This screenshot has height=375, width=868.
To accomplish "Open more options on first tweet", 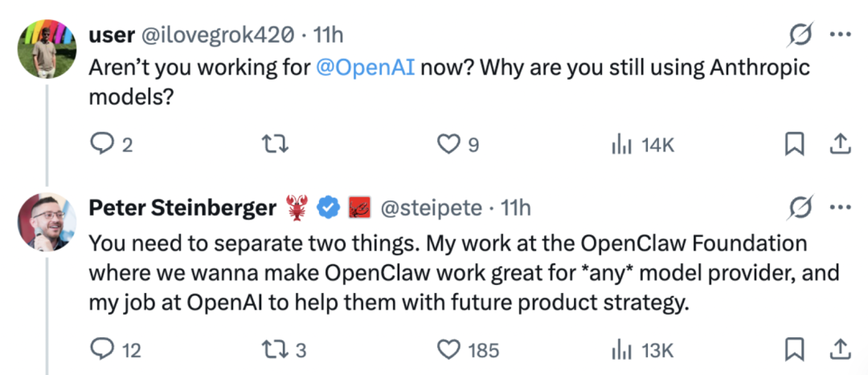I will click(x=840, y=35).
